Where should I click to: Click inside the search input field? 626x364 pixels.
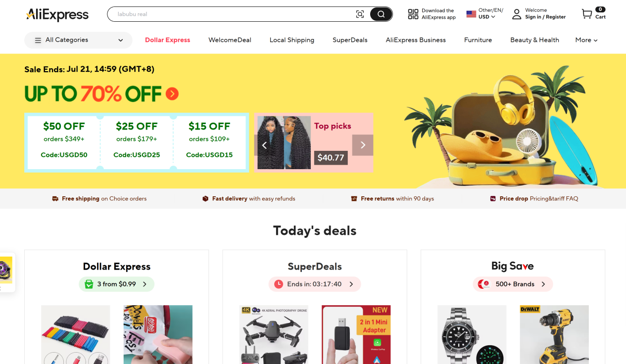point(234,14)
